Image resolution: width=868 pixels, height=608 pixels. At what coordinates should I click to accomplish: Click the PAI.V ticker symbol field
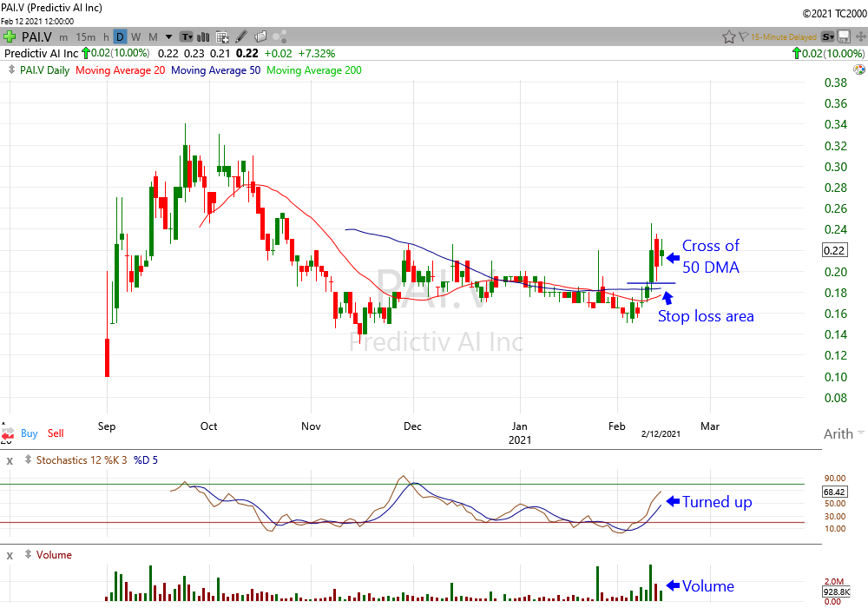[x=36, y=37]
